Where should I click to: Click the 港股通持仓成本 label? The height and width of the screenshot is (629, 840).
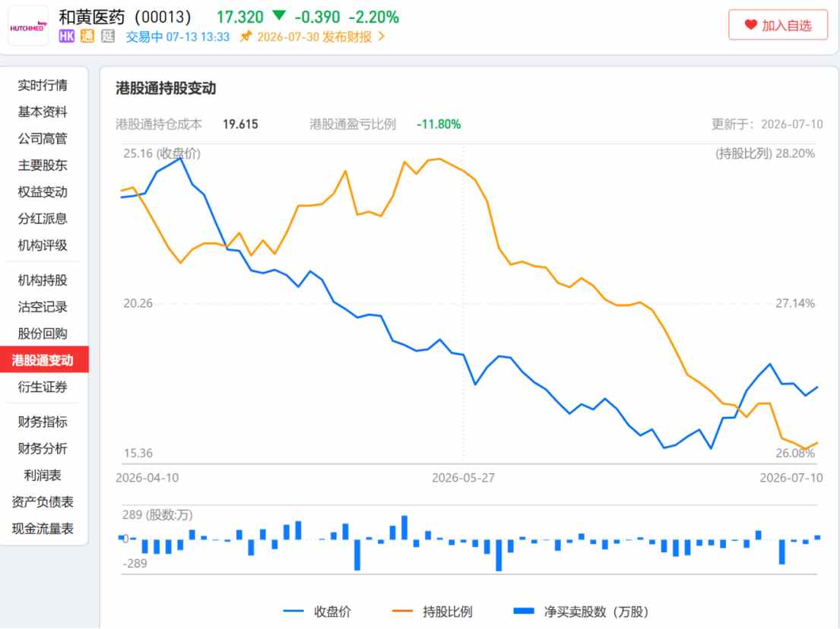159,124
